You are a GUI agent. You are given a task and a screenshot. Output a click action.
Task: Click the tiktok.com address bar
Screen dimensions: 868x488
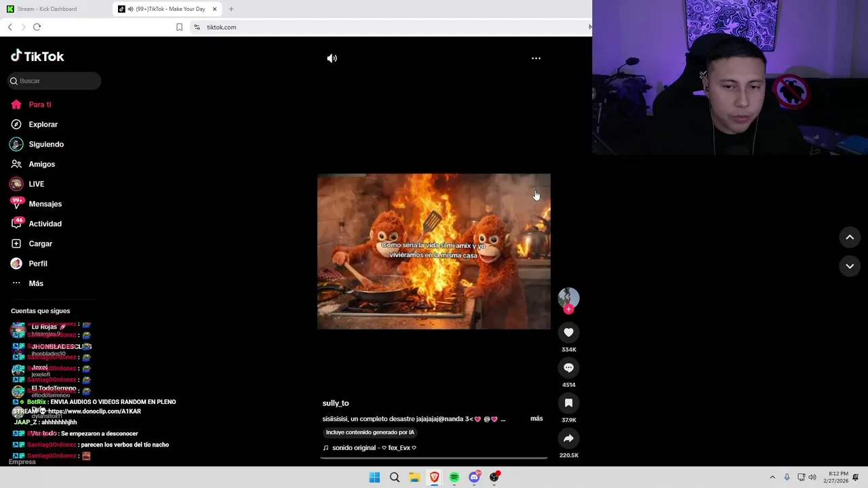click(x=390, y=27)
